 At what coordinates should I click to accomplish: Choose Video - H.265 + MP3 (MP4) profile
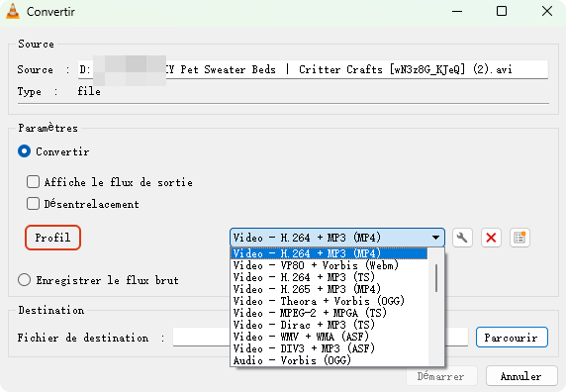coord(329,289)
